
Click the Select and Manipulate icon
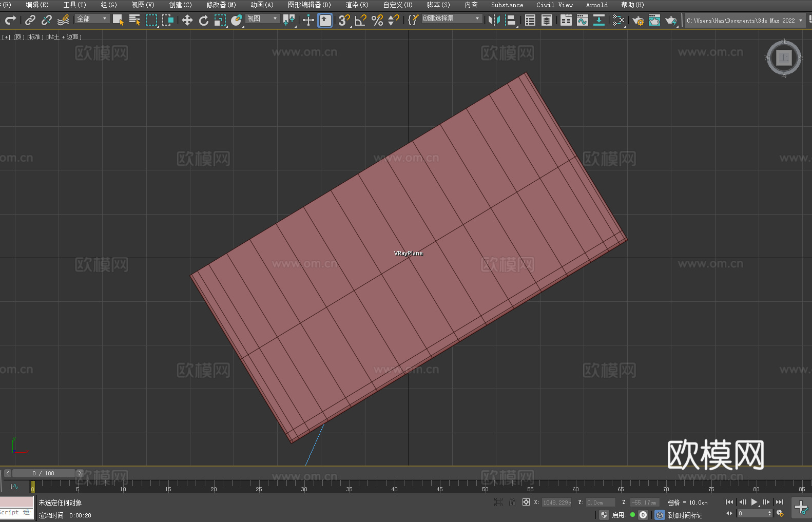click(308, 20)
